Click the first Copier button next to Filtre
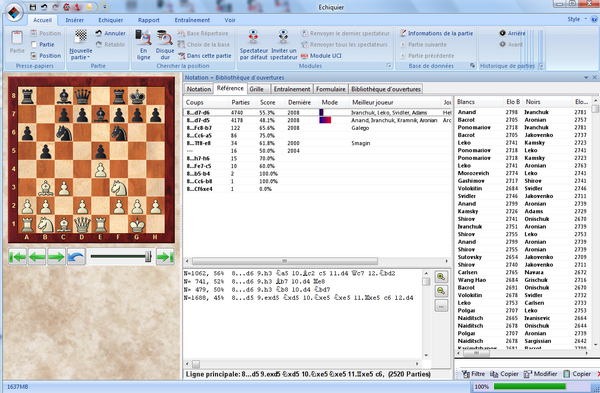This screenshot has width=600, height=393. (x=504, y=374)
